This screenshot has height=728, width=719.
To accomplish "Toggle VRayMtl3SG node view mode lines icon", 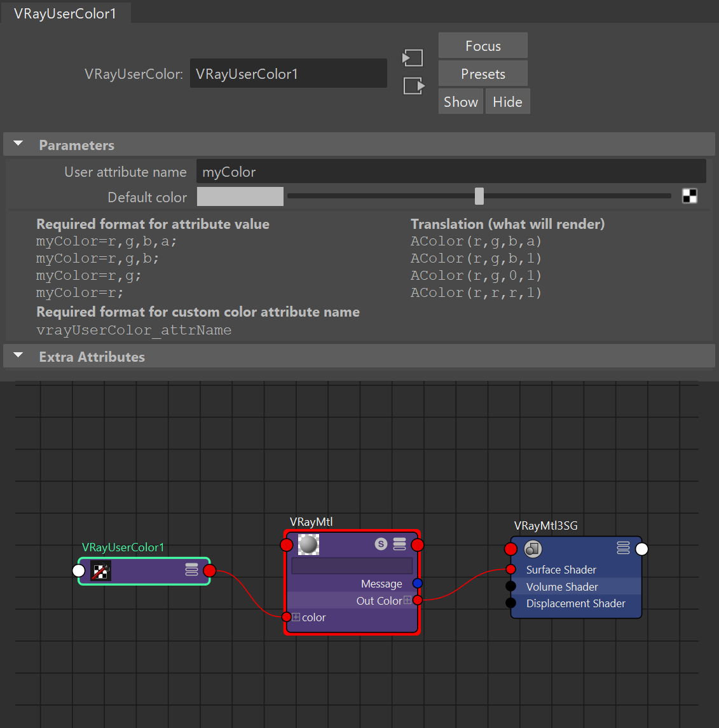I will 623,548.
